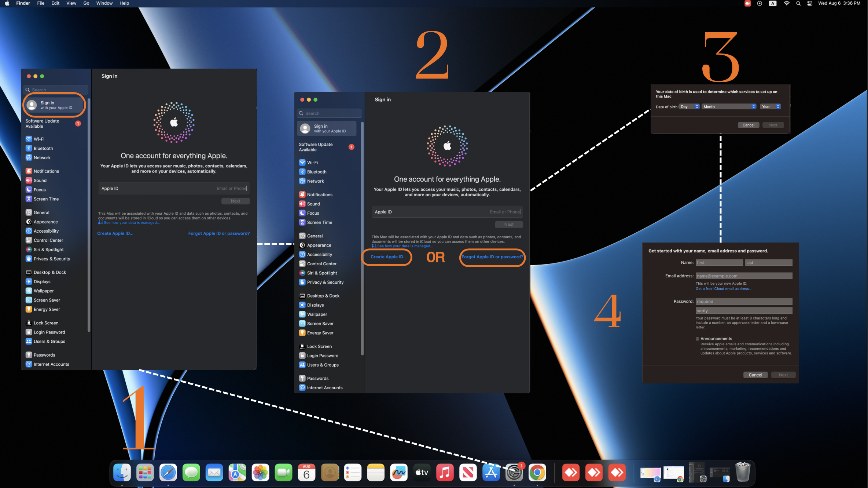Open Control Center in menu bar
868x488 pixels.
[810, 3]
